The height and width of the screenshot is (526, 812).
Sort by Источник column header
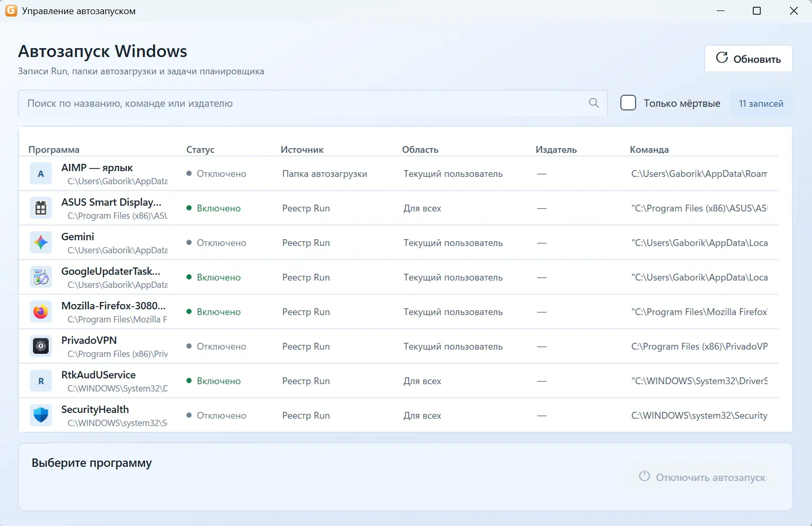[302, 150]
